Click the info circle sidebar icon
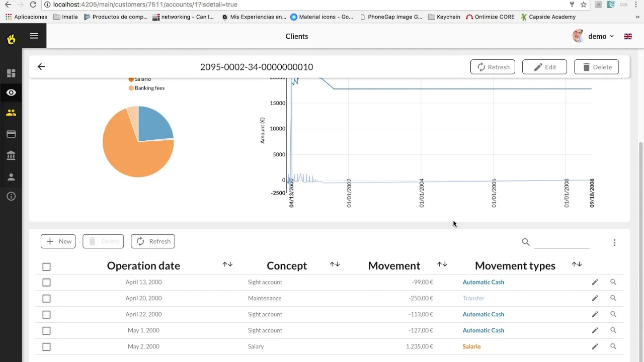Viewport: 644px width, 362px height. tap(11, 197)
